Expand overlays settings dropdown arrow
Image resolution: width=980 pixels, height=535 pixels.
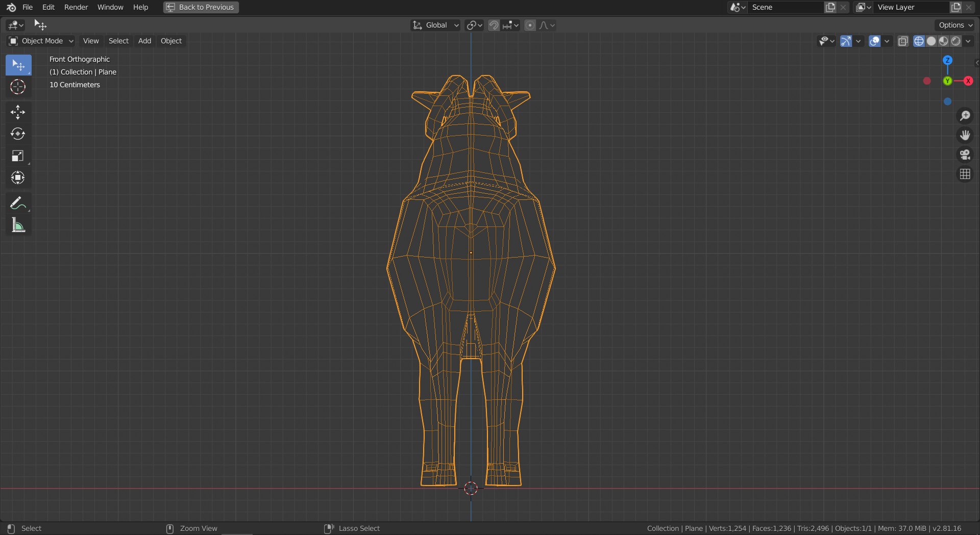[887, 41]
